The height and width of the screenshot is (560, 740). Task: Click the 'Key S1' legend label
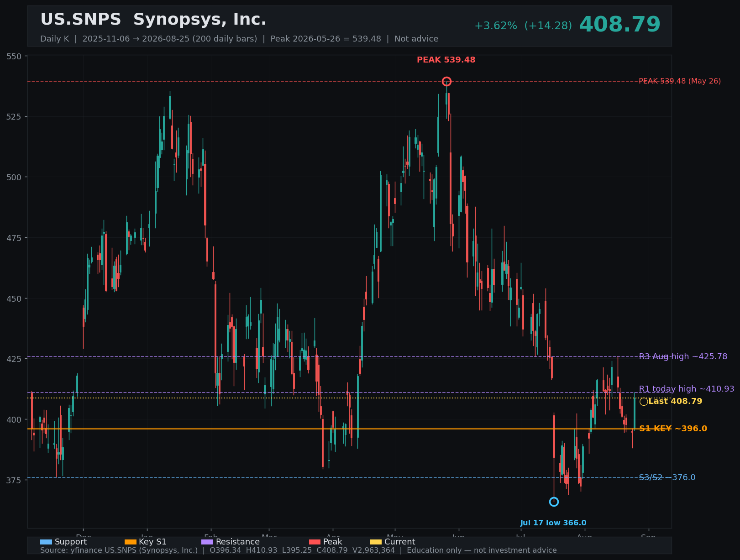pyautogui.click(x=153, y=542)
